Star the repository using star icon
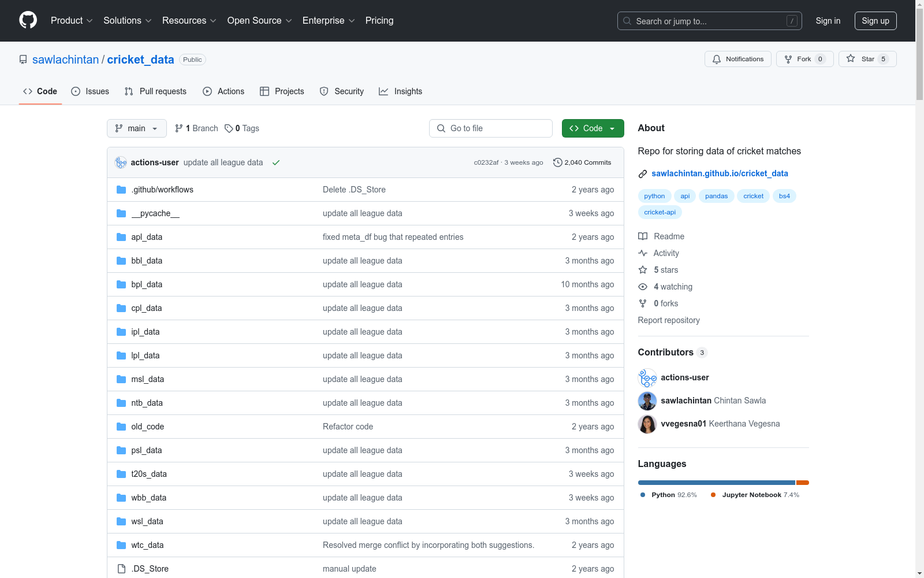This screenshot has width=924, height=578. pyautogui.click(x=851, y=58)
